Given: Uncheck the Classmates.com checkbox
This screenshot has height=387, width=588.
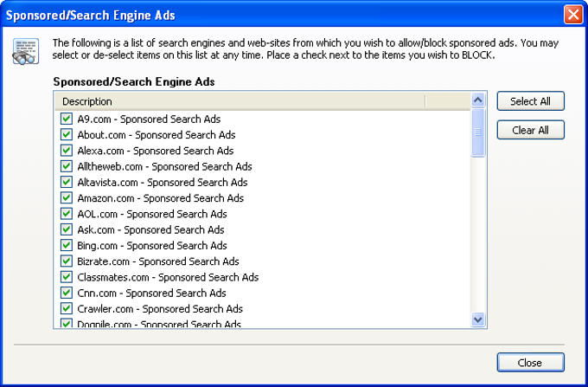Looking at the screenshot, I should (x=67, y=277).
